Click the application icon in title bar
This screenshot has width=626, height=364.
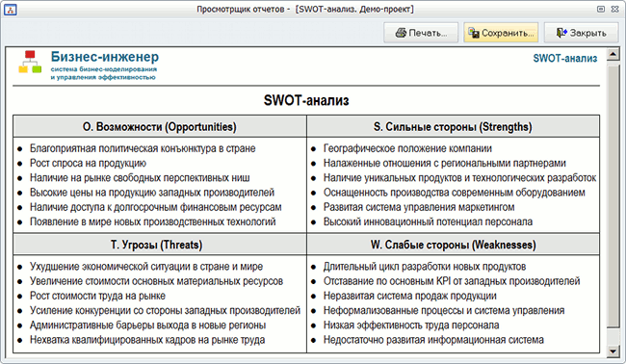[10, 10]
